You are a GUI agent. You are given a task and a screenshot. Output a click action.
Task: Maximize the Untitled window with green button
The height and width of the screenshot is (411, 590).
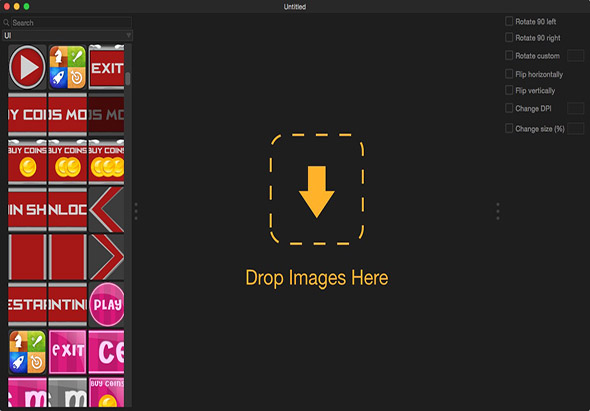click(x=26, y=6)
